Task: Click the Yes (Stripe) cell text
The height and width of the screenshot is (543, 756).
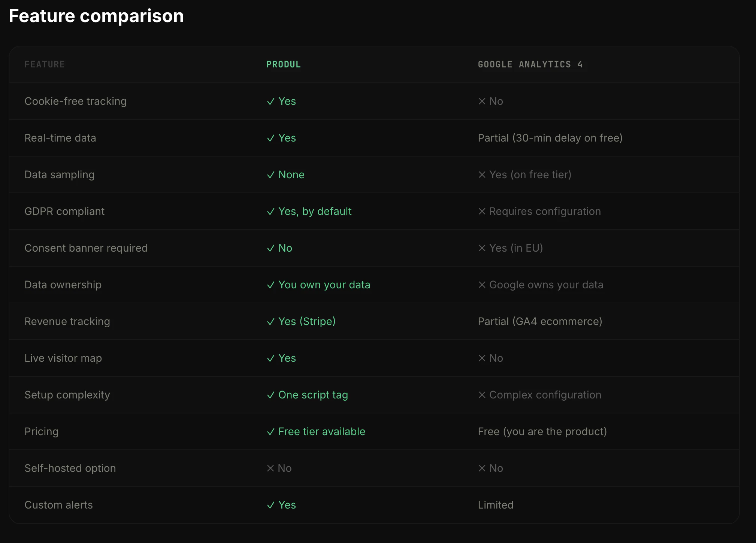Action: (x=306, y=321)
